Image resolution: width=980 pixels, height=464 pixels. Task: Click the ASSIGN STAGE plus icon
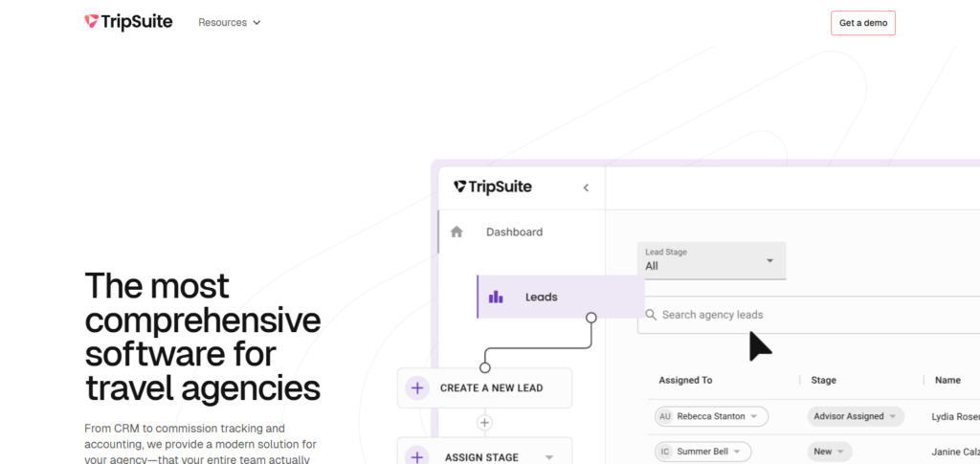click(417, 457)
